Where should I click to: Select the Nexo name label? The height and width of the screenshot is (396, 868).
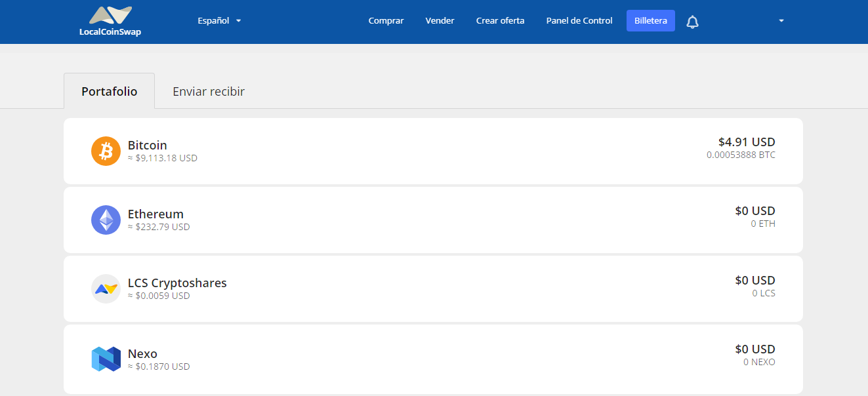[x=142, y=353]
